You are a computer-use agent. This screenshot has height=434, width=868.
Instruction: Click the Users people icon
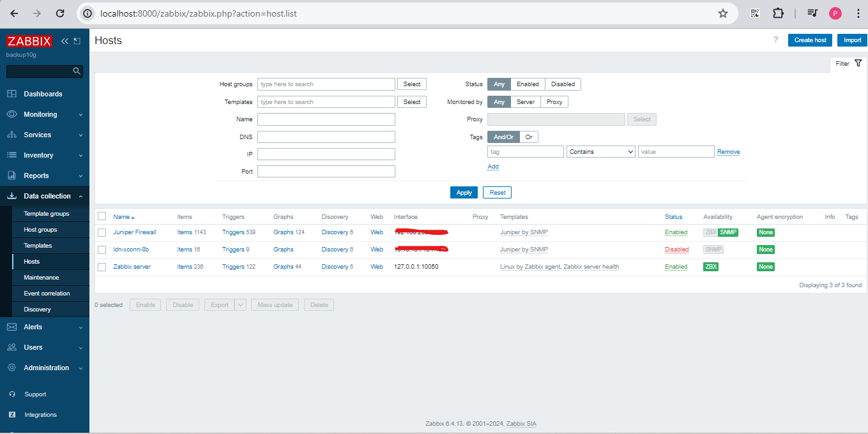(x=11, y=347)
